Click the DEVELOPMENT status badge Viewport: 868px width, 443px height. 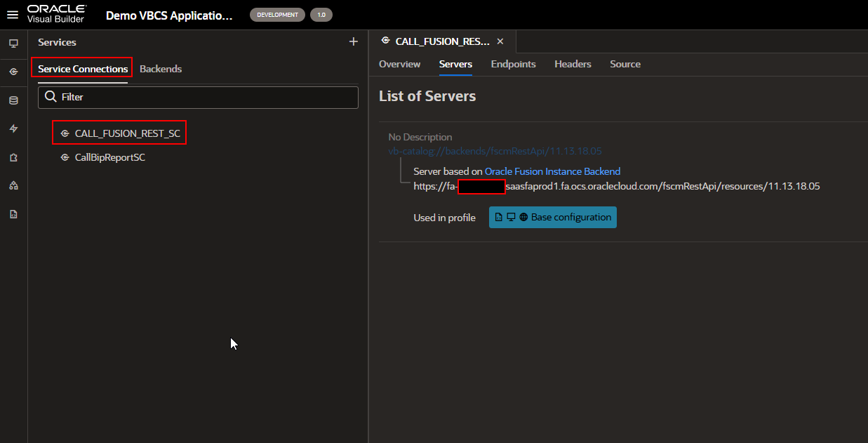click(277, 15)
